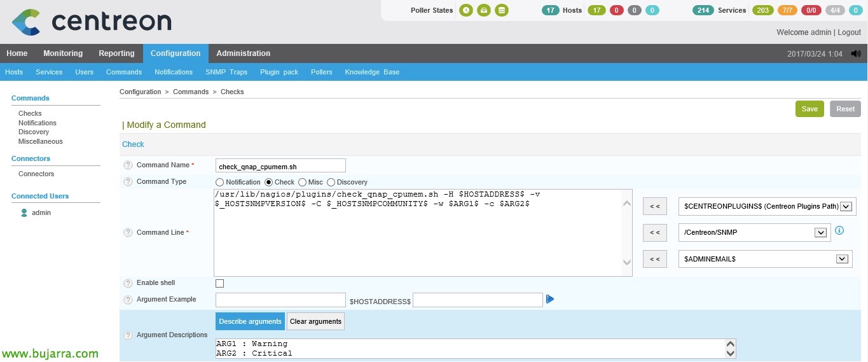Screen dimensions: 868x362
Task: Click the red 0/0 critical services badge
Action: point(811,10)
